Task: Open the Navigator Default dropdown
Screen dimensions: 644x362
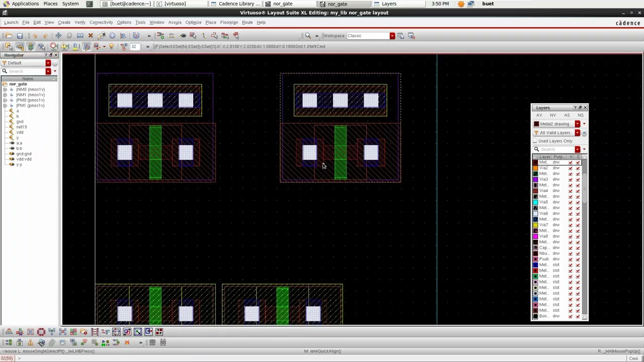Action: click(x=48, y=63)
